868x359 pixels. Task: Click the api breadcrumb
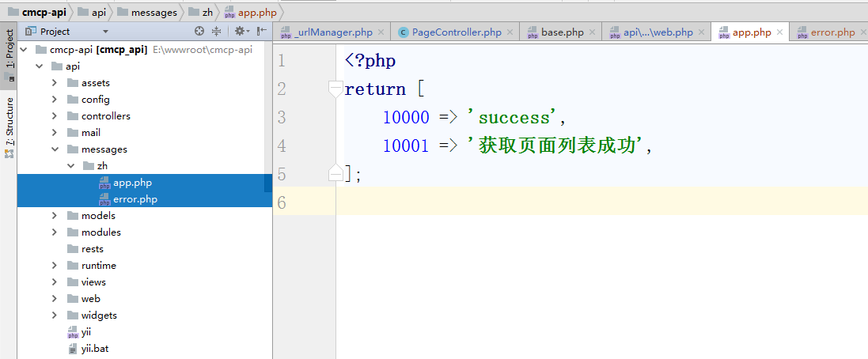[93, 12]
